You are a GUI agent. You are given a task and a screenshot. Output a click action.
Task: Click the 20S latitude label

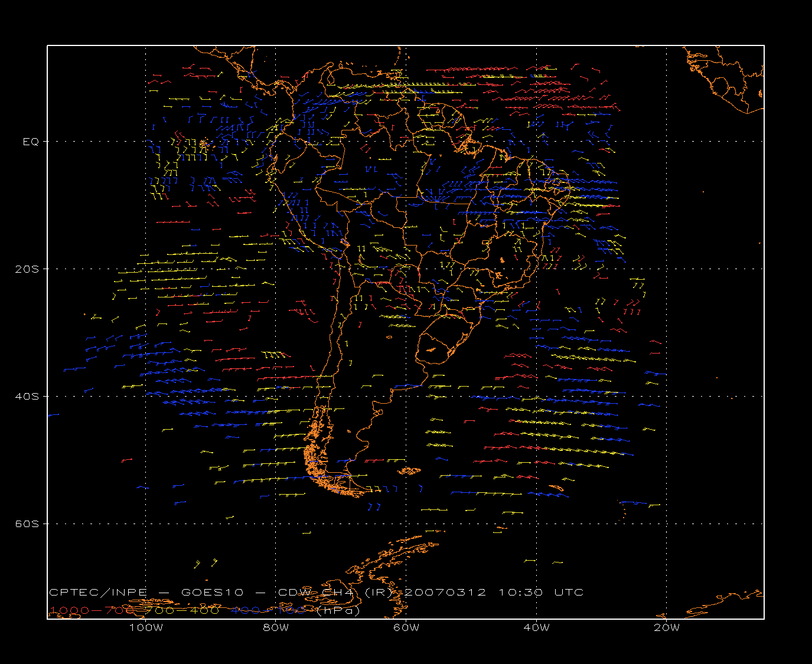pos(27,269)
